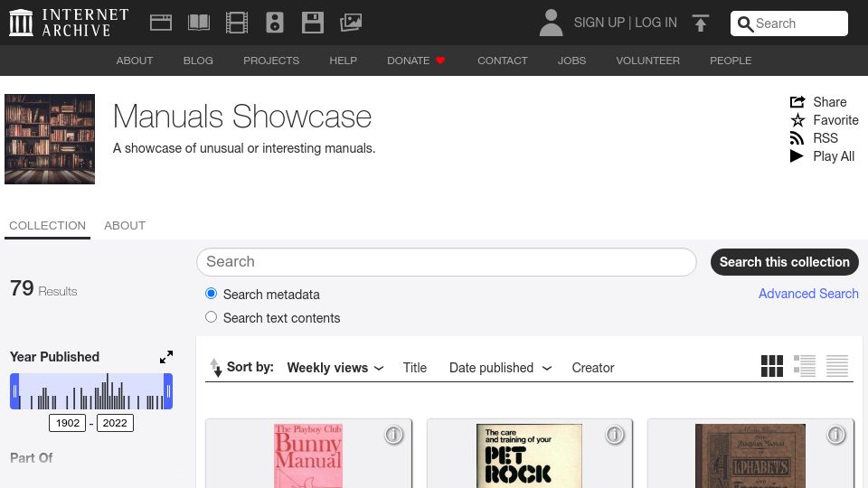868x488 pixels.
Task: Focus the top header Search box
Action: pos(788,23)
